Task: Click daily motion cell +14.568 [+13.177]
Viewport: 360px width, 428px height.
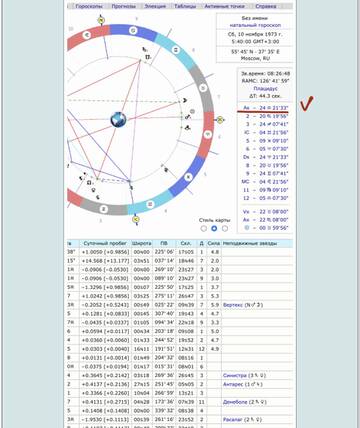Action: (x=105, y=261)
